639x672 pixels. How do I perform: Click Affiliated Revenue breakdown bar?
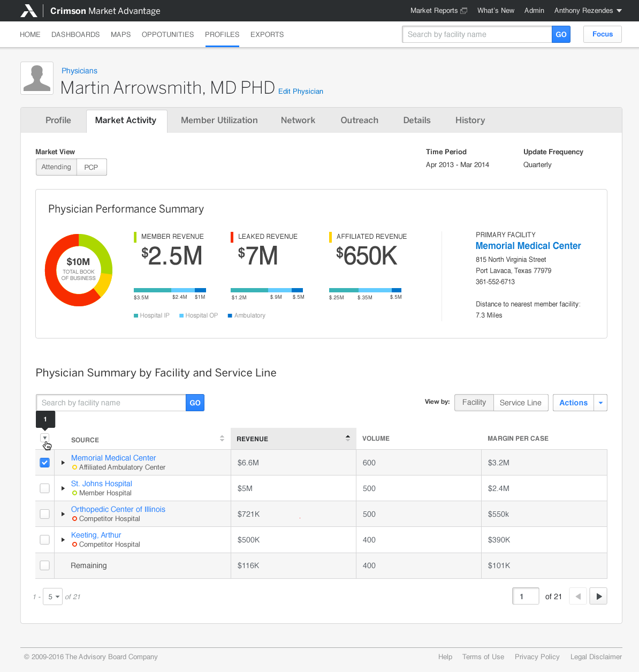(x=365, y=290)
